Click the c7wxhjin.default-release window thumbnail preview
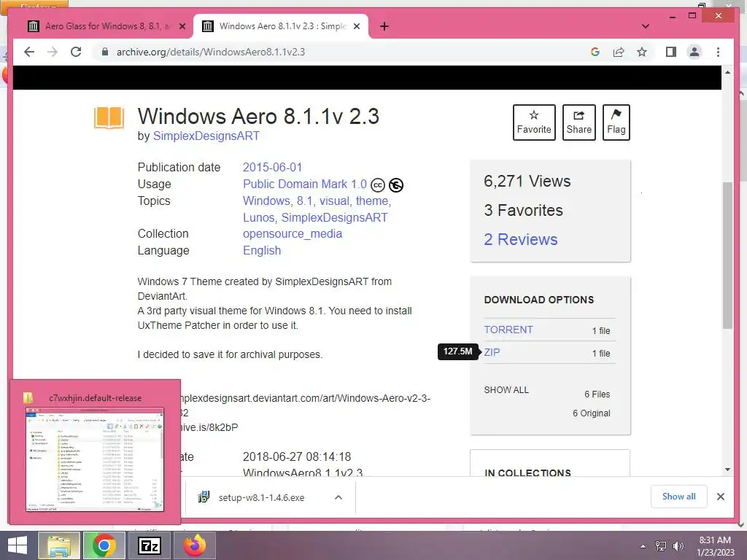 tap(95, 459)
